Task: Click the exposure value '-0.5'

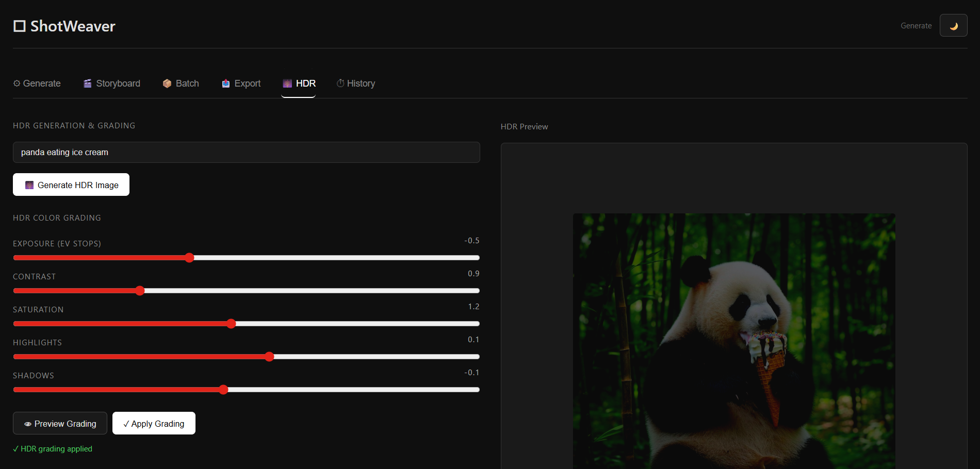Action: pos(472,241)
